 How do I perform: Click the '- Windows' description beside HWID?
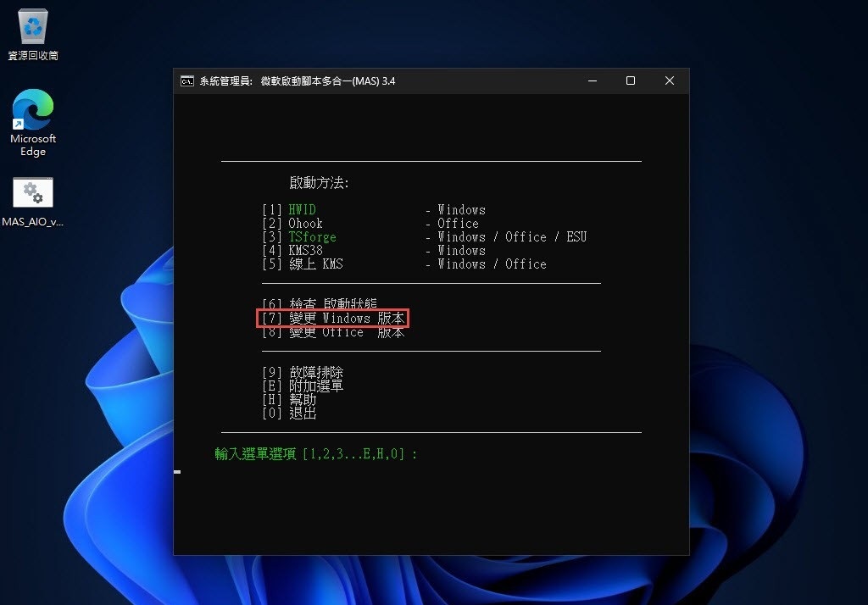(x=455, y=210)
